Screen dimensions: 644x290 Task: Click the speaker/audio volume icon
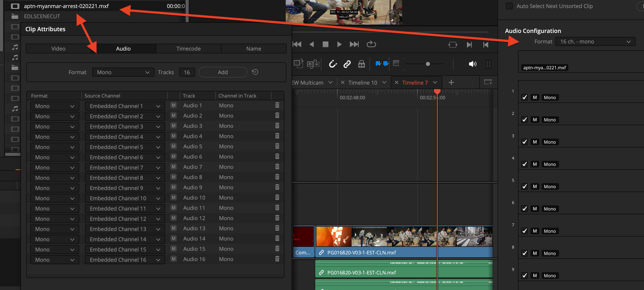pos(473,64)
